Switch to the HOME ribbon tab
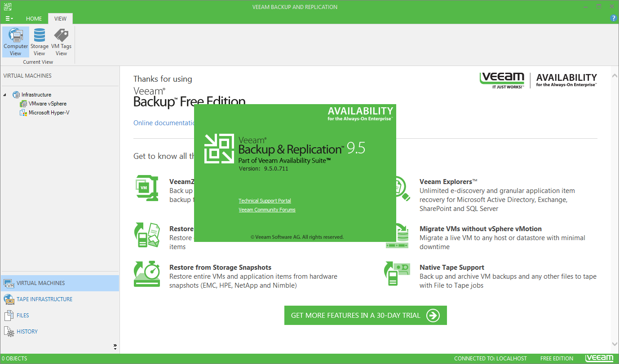The image size is (619, 364). (34, 19)
